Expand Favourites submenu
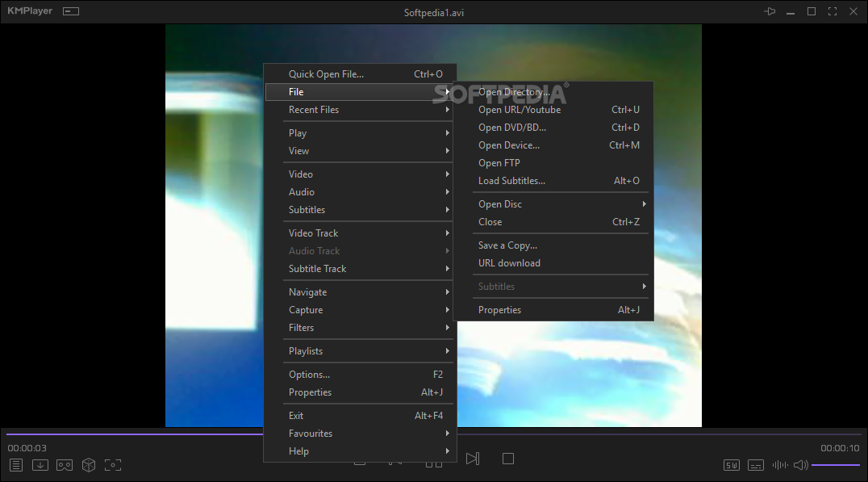The width and height of the screenshot is (868, 482). [360, 434]
